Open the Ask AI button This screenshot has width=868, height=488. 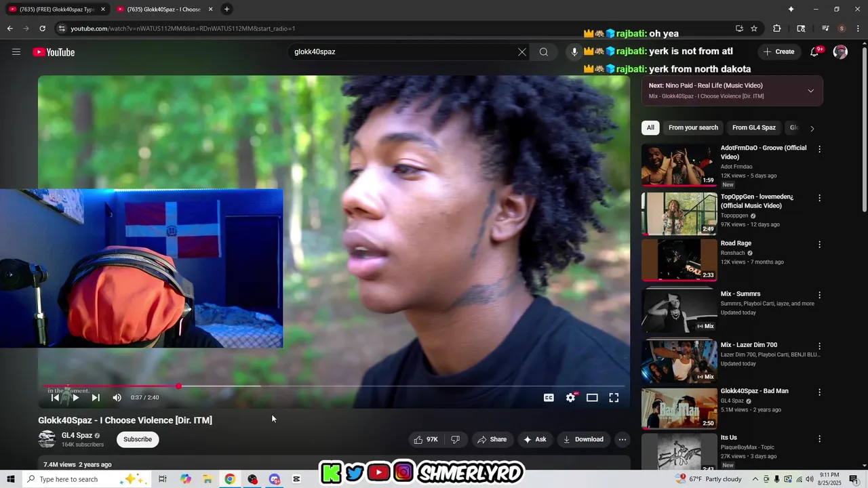tap(534, 439)
